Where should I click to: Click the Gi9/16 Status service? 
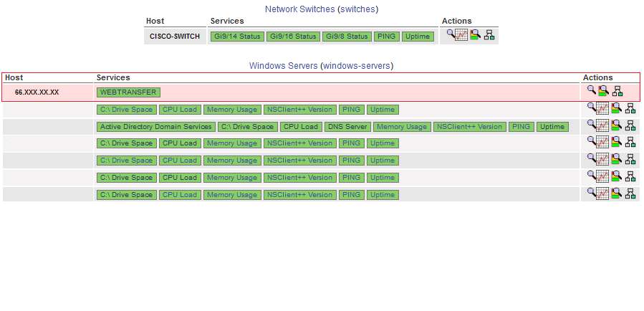pyautogui.click(x=293, y=37)
